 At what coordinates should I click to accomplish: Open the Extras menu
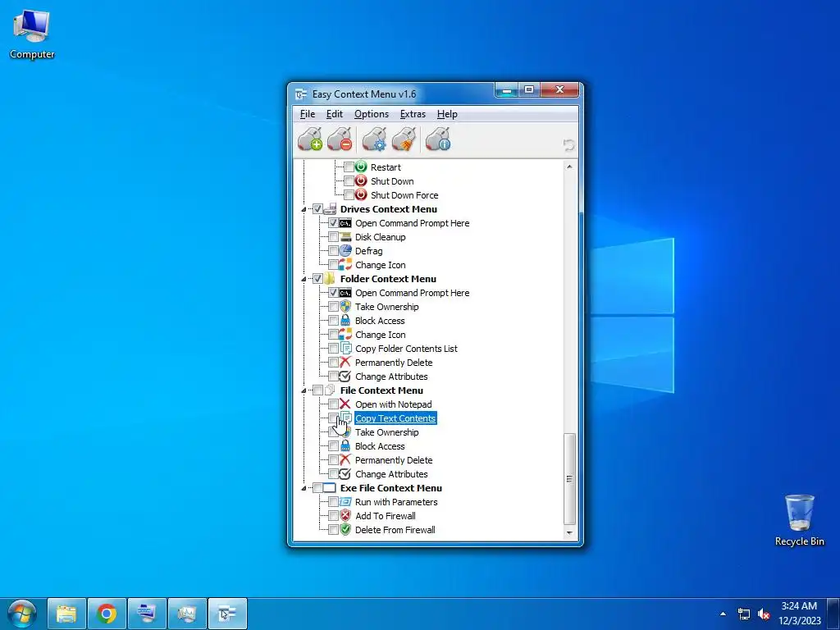[x=413, y=113]
